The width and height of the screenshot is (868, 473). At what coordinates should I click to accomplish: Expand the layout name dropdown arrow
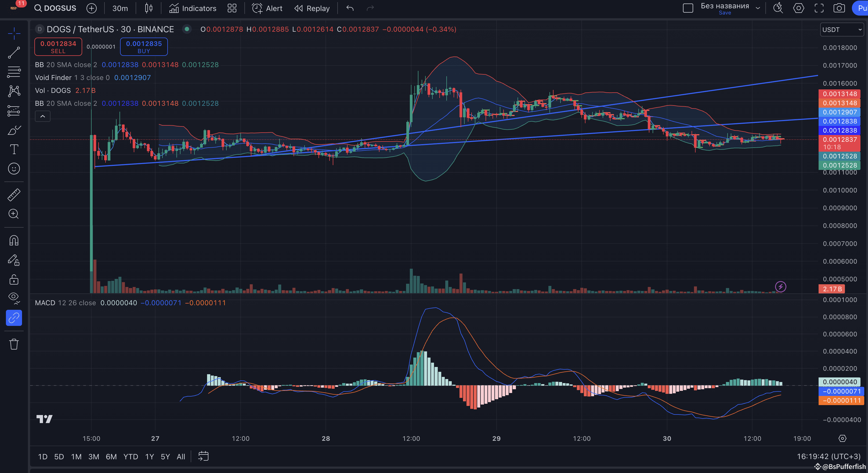[x=758, y=8]
